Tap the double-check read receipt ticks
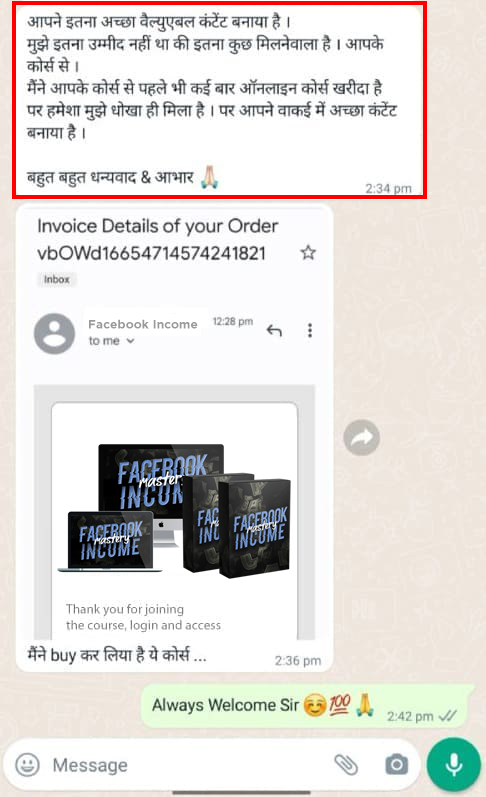The height and width of the screenshot is (797, 486). coord(448,716)
